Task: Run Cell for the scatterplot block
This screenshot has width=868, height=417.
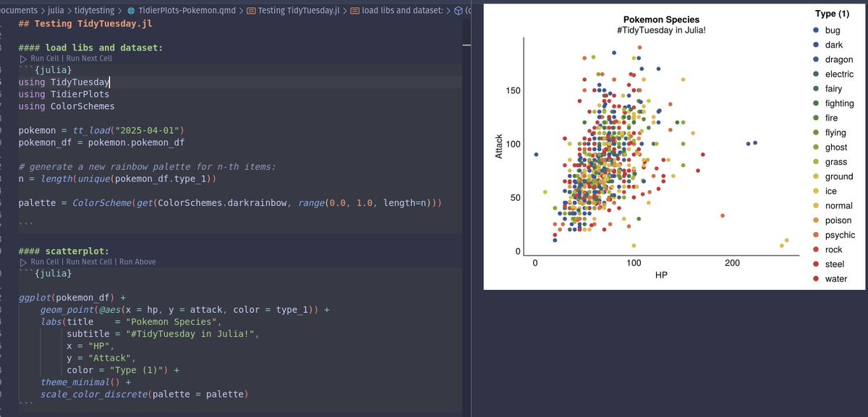Action: point(46,262)
